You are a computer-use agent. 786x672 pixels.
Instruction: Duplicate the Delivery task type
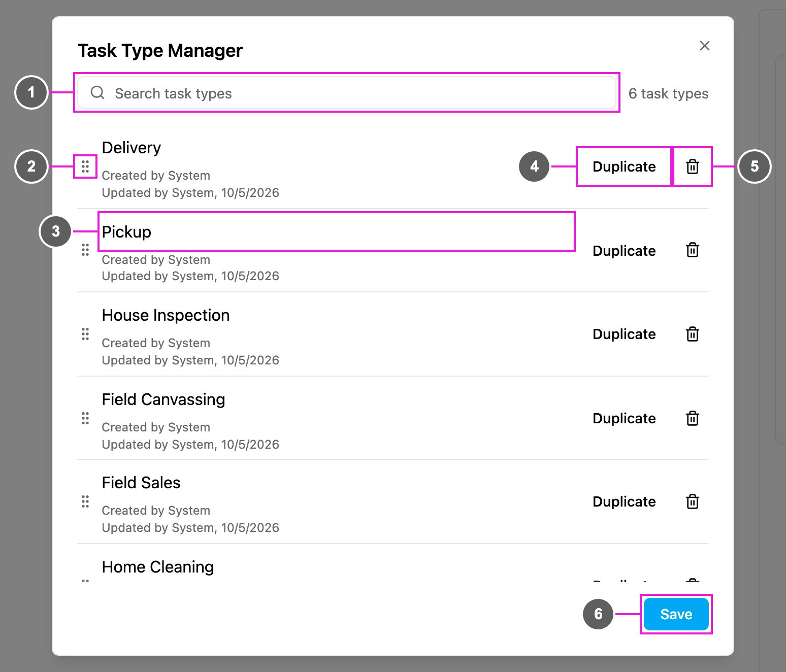click(624, 166)
